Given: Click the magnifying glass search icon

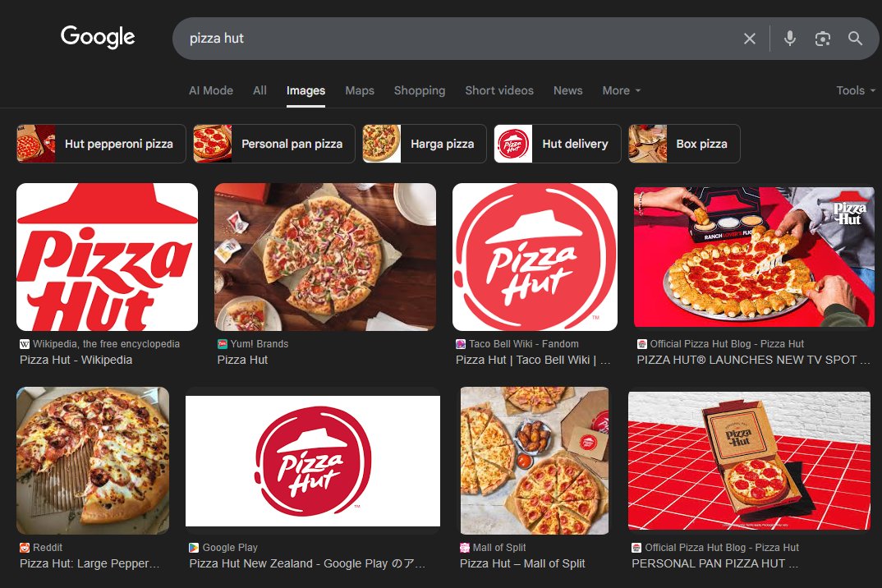Looking at the screenshot, I should [855, 39].
